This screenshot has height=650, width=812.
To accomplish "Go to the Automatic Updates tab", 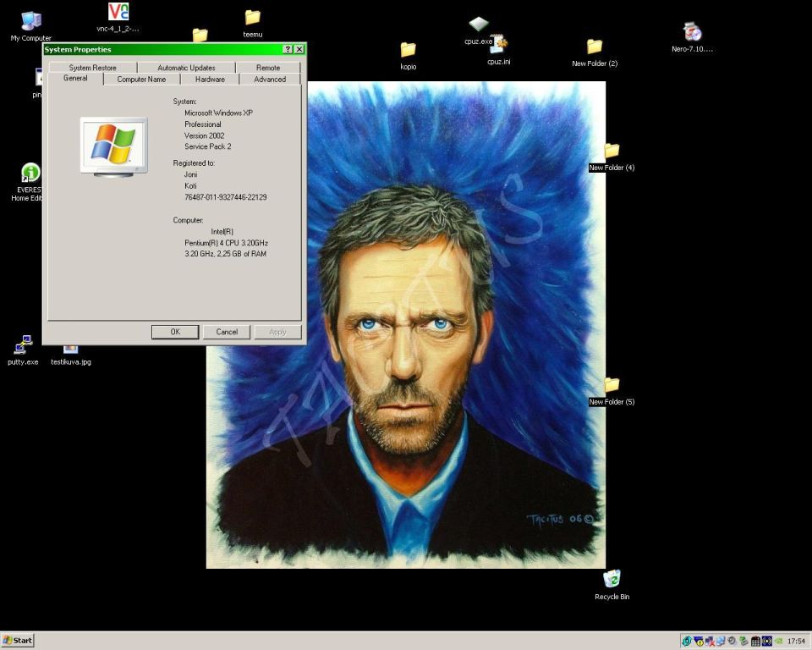I will click(186, 68).
